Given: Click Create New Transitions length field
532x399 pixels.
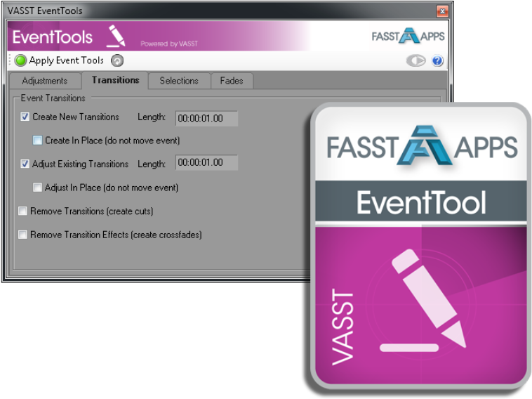Looking at the screenshot, I should tap(206, 118).
